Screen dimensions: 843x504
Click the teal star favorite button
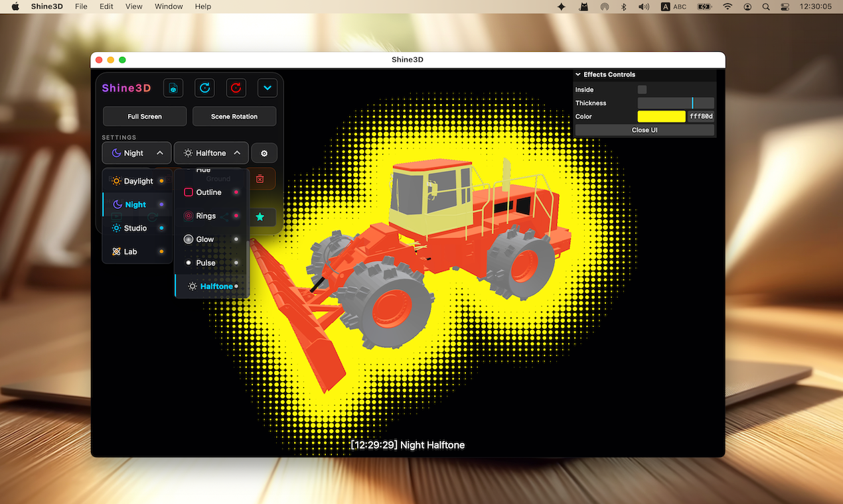pos(262,217)
